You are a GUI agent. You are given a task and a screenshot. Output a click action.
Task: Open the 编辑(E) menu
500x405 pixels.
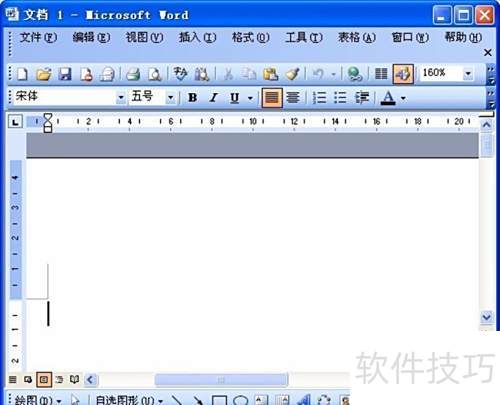pyautogui.click(x=91, y=37)
